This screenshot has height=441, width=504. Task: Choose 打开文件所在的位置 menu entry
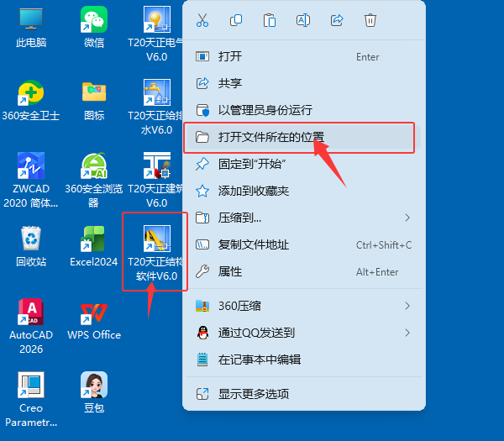click(x=304, y=137)
